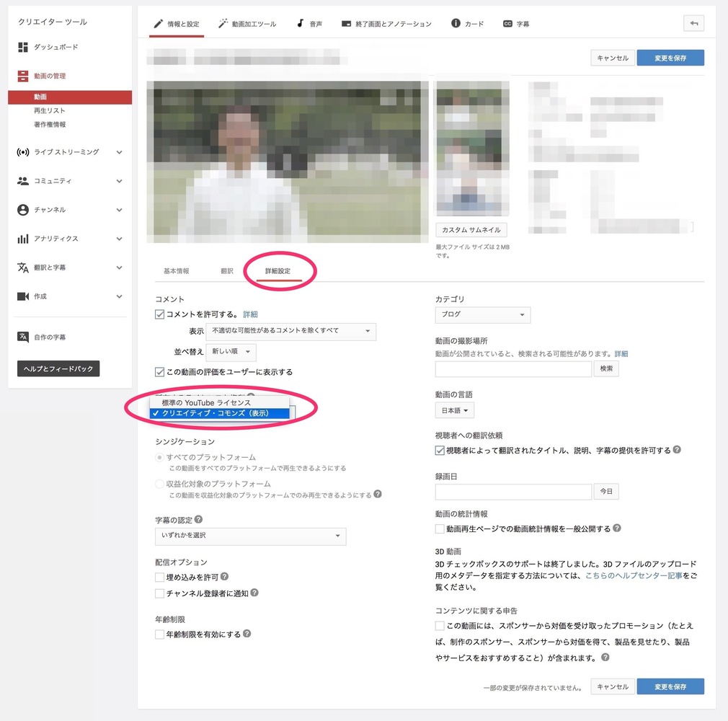Enable the 年齢制限を有効にする checkbox

point(160,634)
